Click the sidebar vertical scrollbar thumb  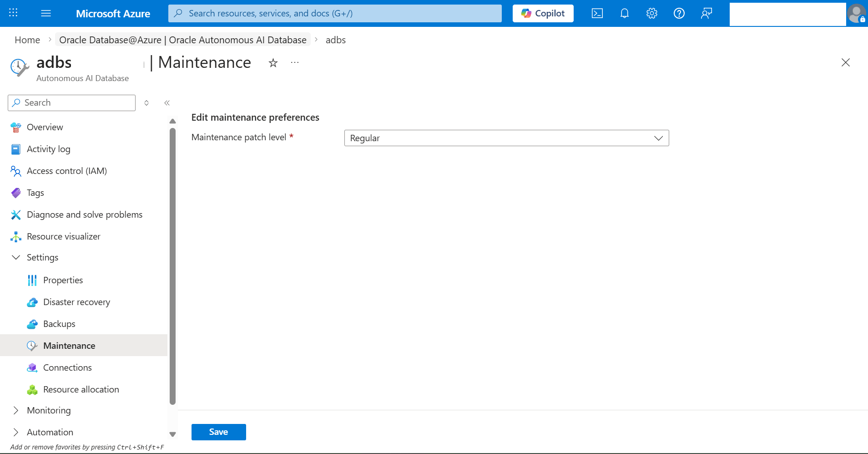click(172, 266)
